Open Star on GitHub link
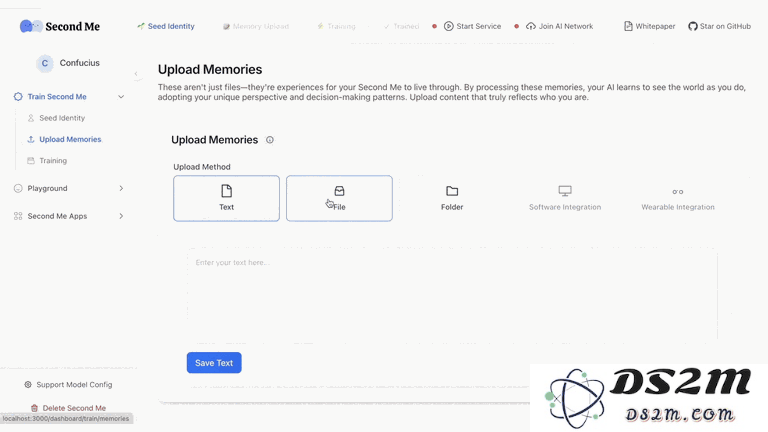The image size is (768, 432). [x=719, y=26]
